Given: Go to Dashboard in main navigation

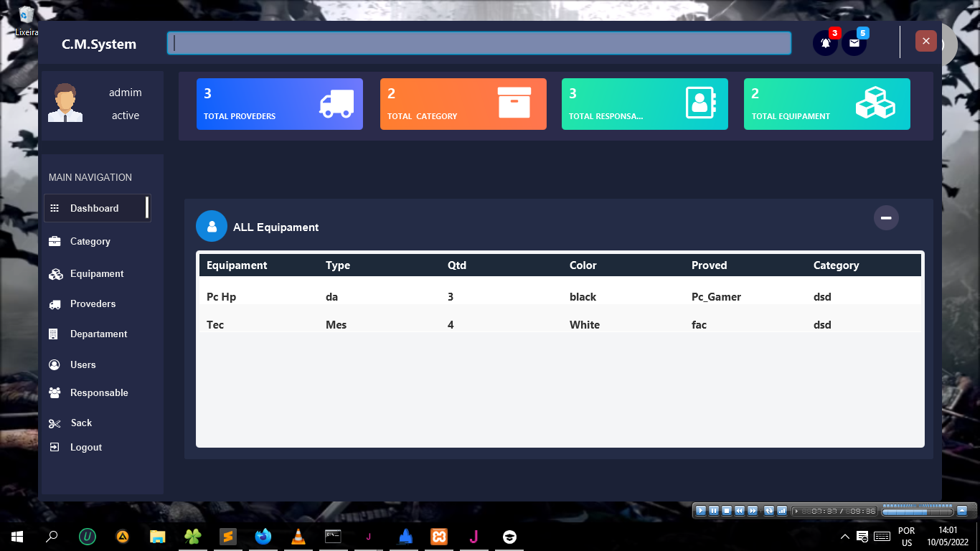Looking at the screenshot, I should (x=98, y=208).
